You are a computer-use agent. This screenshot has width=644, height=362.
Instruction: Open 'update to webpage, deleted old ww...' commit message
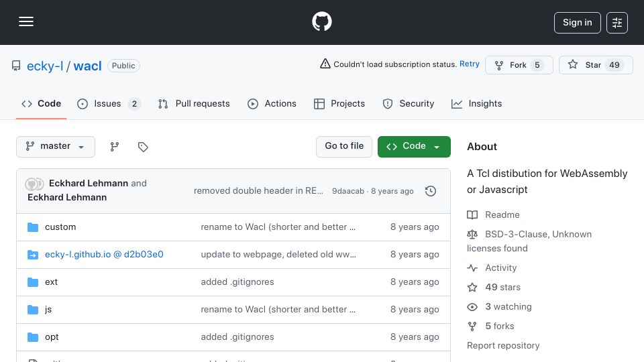[x=278, y=255]
